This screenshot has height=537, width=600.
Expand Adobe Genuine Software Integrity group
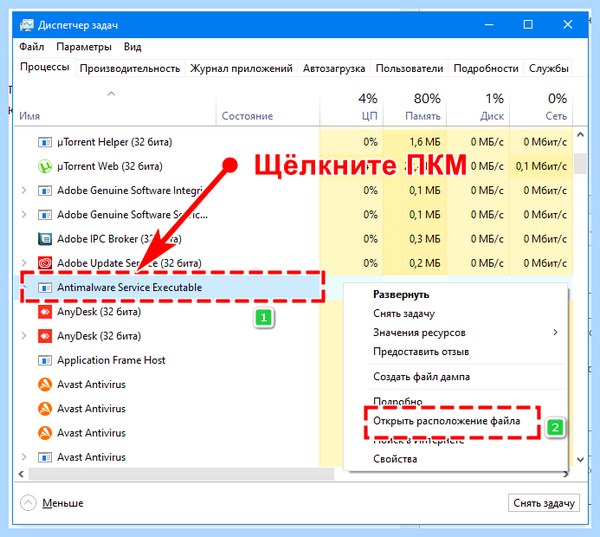(24, 190)
